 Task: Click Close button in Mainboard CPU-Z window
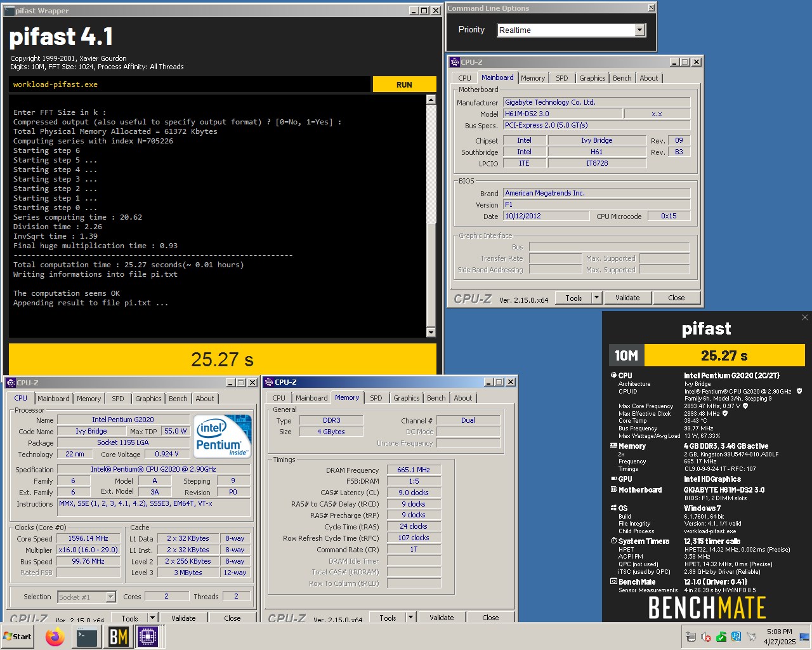click(676, 298)
